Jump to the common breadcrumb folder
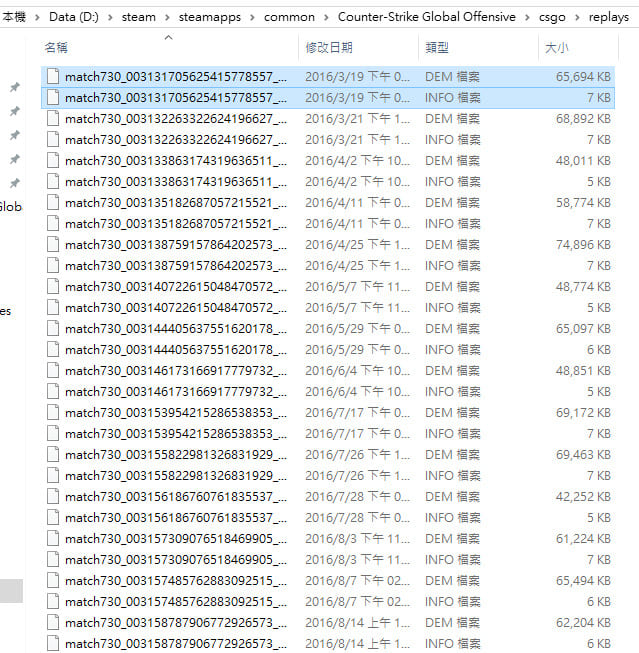The image size is (639, 653). coord(289,17)
